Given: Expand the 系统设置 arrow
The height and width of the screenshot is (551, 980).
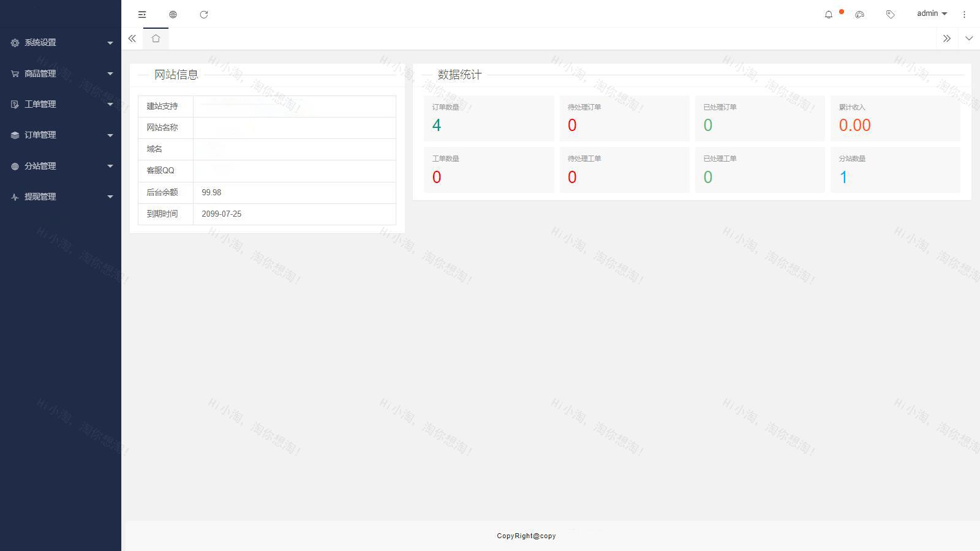Looking at the screenshot, I should 110,43.
